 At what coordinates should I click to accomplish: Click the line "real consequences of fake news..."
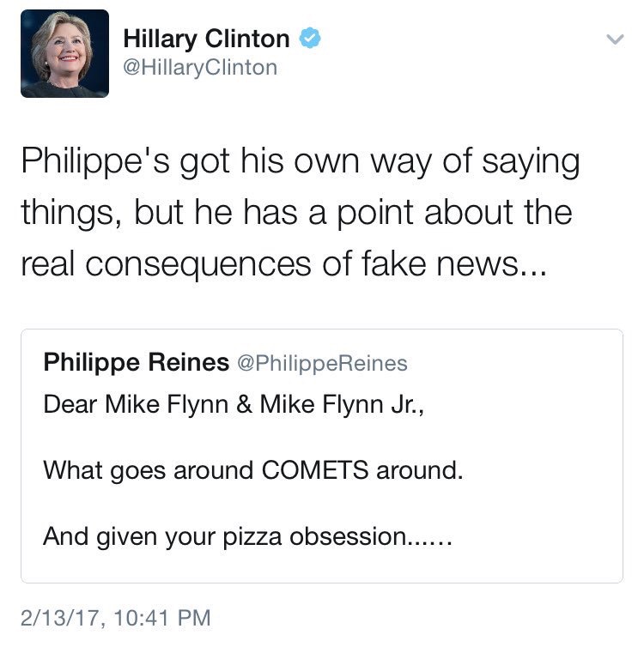tap(283, 261)
